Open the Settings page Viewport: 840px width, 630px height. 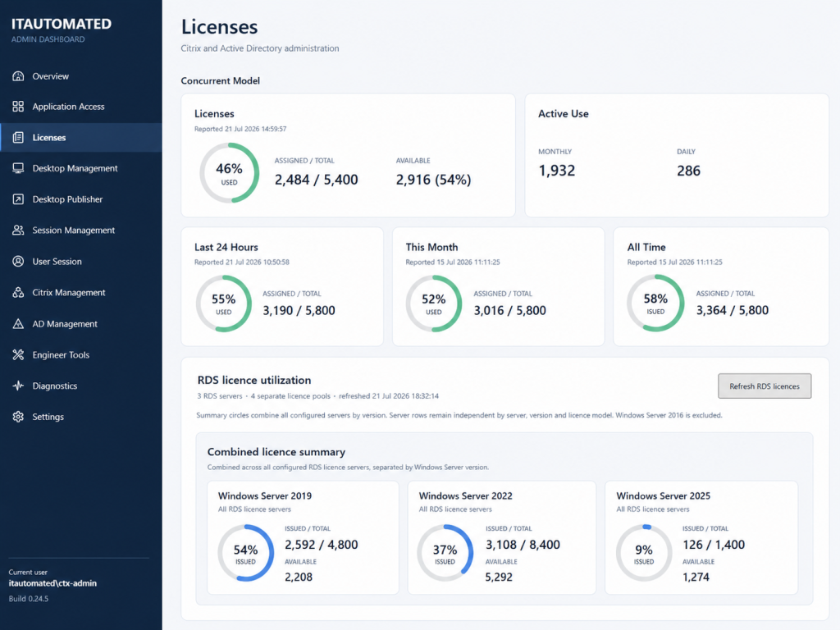(81, 417)
